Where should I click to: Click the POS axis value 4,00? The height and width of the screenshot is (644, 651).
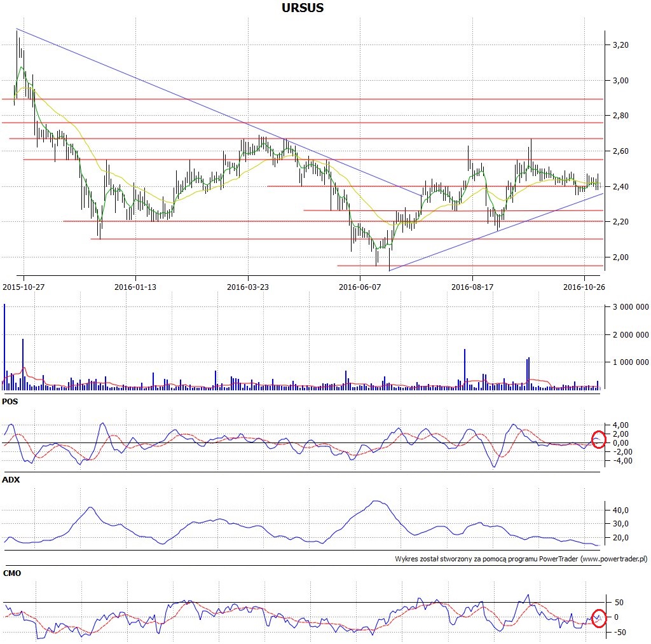click(620, 425)
